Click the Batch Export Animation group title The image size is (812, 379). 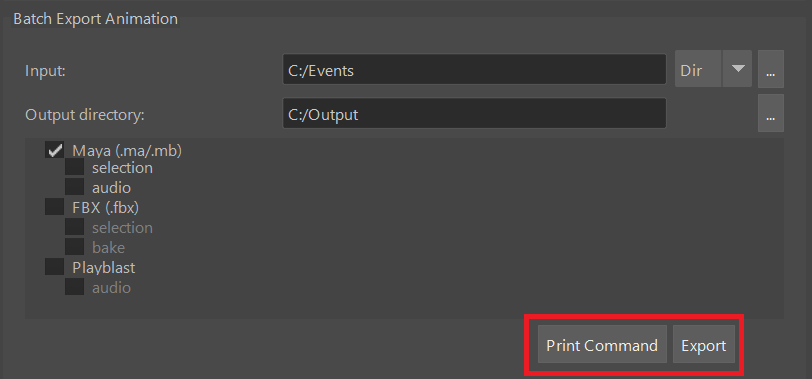(95, 19)
